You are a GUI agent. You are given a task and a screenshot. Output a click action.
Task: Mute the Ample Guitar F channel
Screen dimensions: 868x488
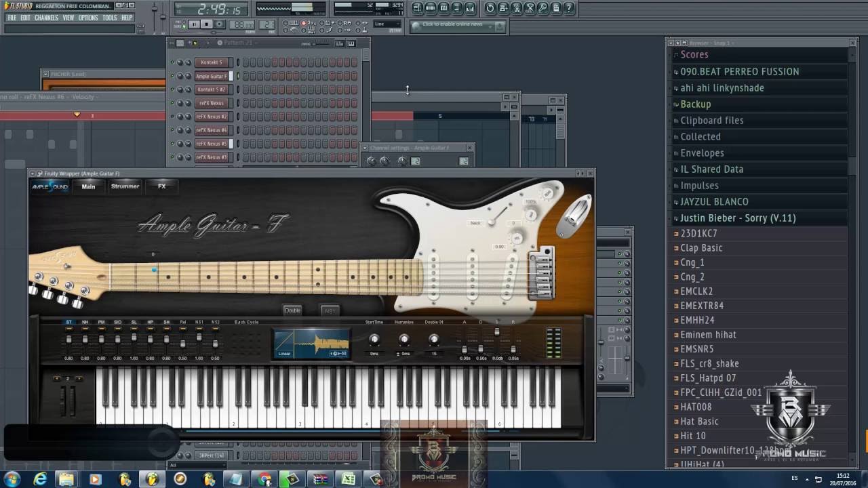tap(172, 76)
